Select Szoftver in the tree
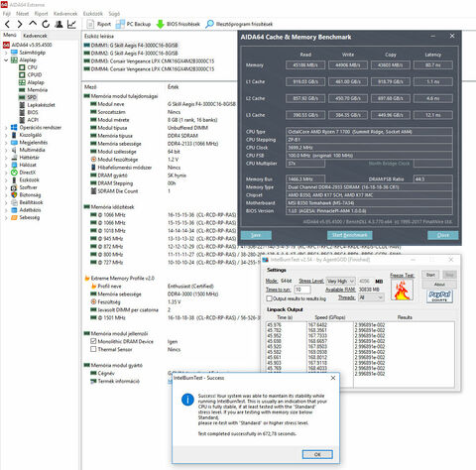 point(24,187)
